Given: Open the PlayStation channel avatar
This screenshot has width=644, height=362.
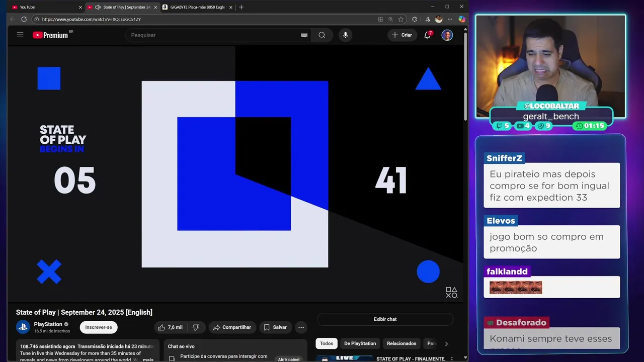Looking at the screenshot, I should (23, 327).
